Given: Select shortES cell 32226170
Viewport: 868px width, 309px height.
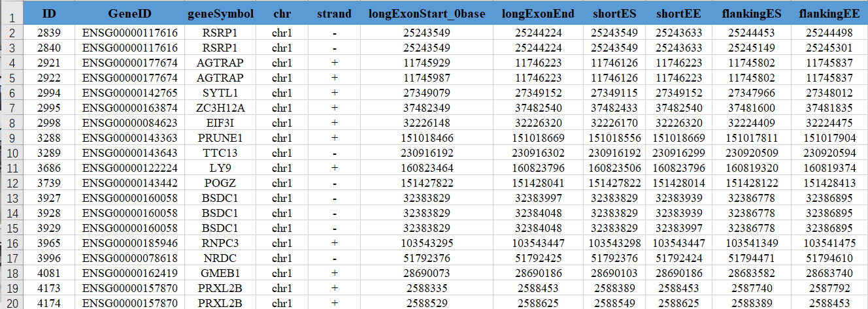Looking at the screenshot, I should coord(614,123).
